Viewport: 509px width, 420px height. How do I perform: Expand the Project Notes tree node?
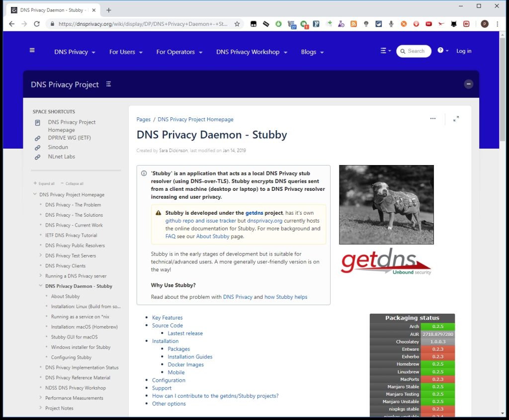[41, 408]
